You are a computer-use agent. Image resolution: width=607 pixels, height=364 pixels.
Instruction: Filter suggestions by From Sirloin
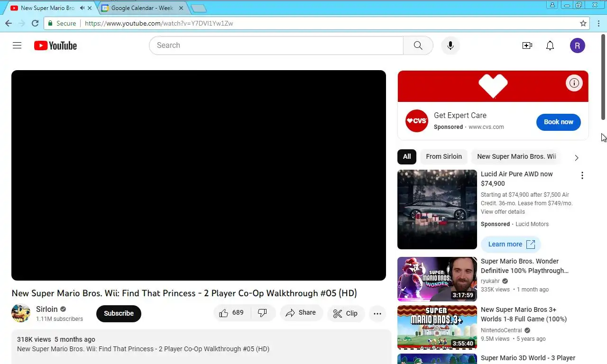(444, 156)
